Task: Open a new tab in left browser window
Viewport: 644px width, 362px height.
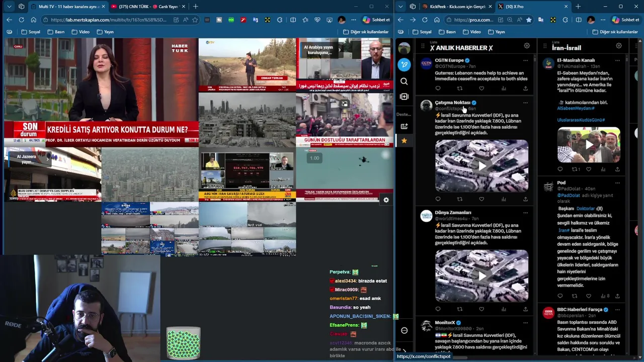Action: click(x=195, y=7)
